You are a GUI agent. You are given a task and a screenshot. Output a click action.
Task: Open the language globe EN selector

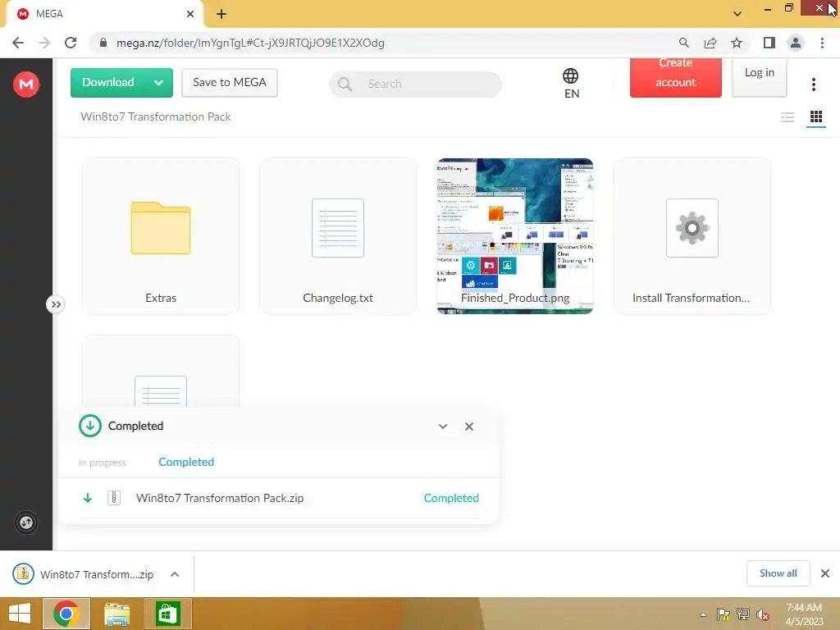point(571,84)
